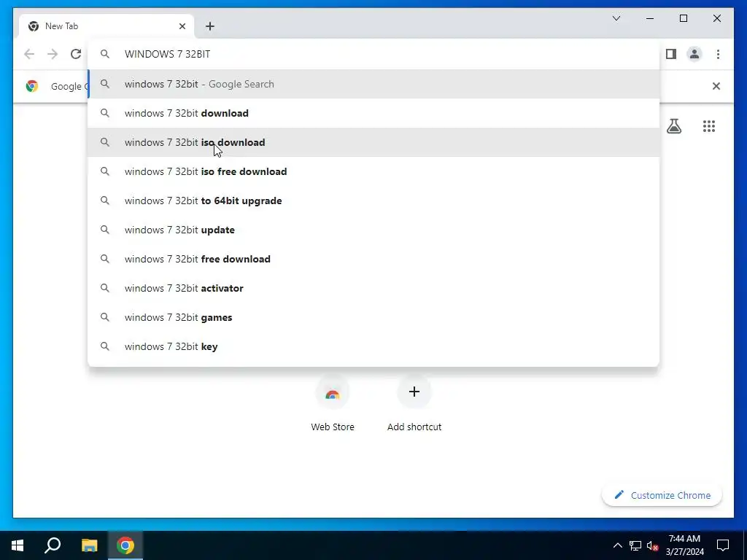Viewport: 747px width, 560px height.
Task: Click the Chrome logo in the infobar
Action: [x=32, y=86]
